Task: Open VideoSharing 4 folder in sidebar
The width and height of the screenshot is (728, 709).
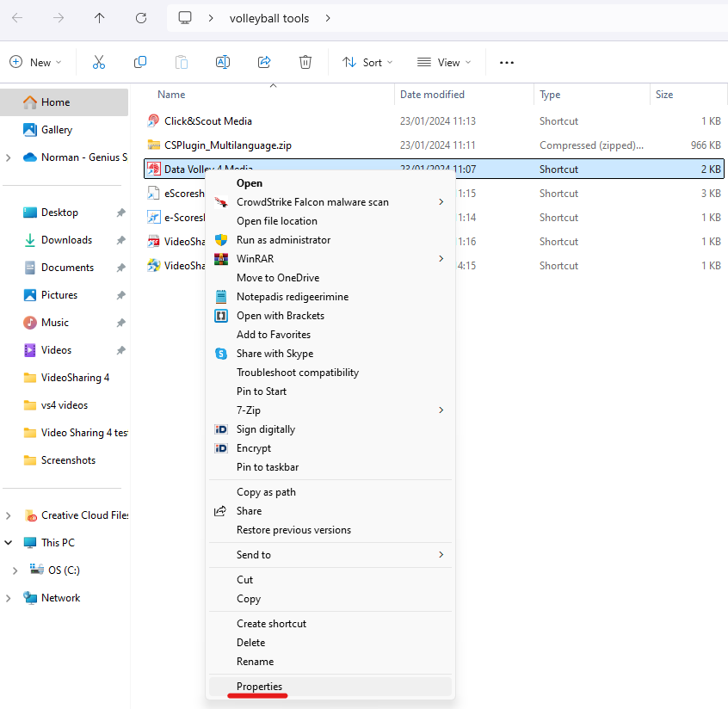Action: [64, 378]
